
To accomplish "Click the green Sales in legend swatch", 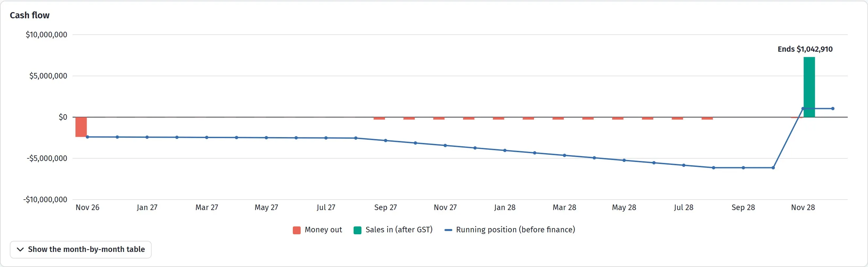I will 357,230.
